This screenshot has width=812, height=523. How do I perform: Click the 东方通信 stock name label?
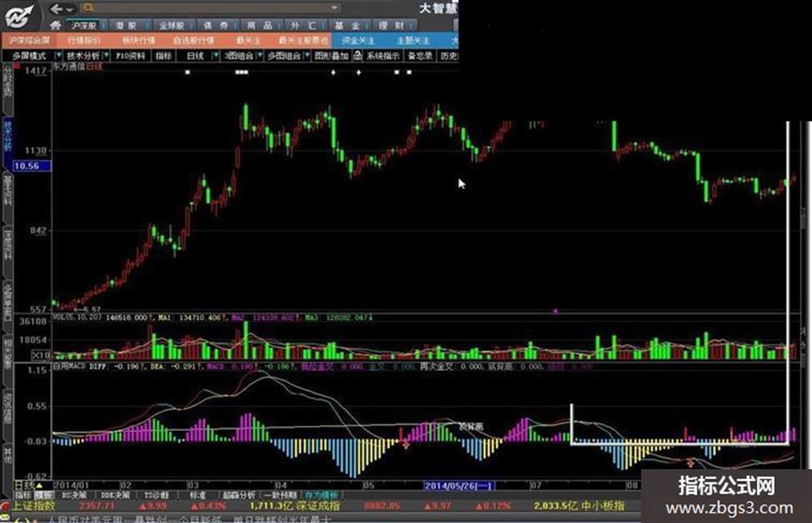coord(69,66)
